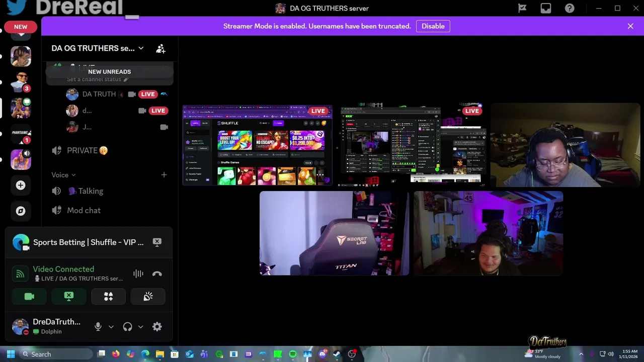Viewport: 644px width, 362px height.
Task: Click the NEW pill above server list
Action: pos(21,27)
